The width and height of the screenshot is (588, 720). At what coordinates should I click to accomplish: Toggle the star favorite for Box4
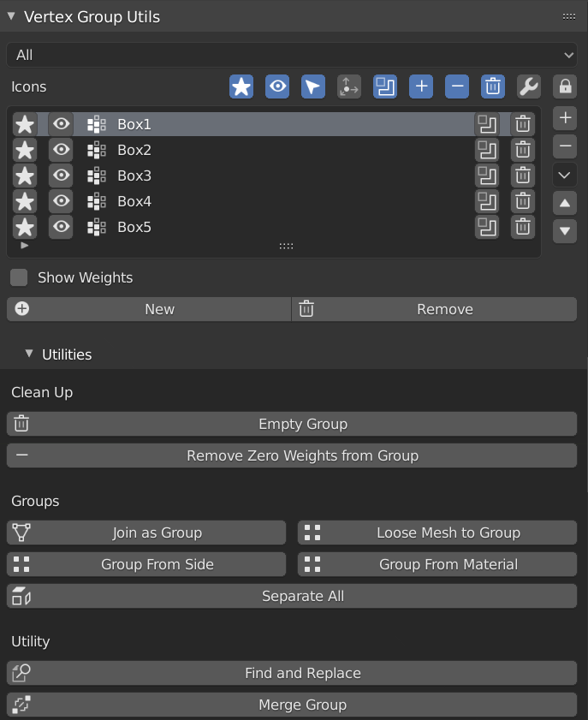25,201
